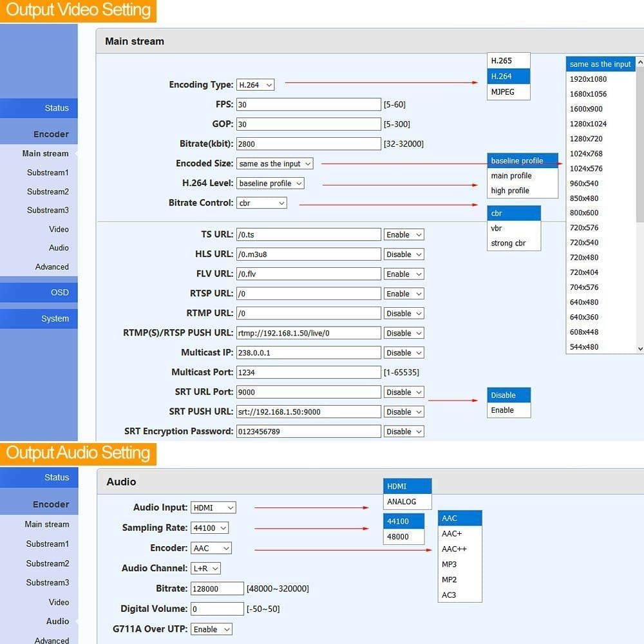
Task: Toggle the G711A Over UTP selector
Action: (x=211, y=629)
